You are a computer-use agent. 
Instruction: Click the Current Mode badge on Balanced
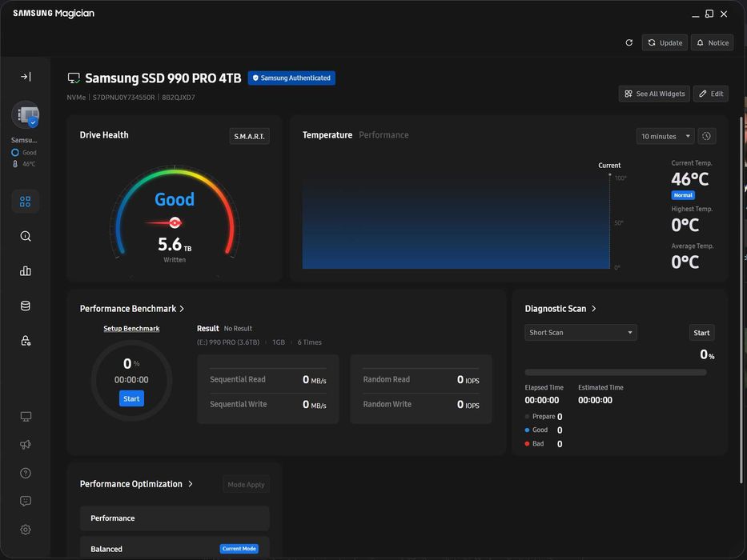239,549
